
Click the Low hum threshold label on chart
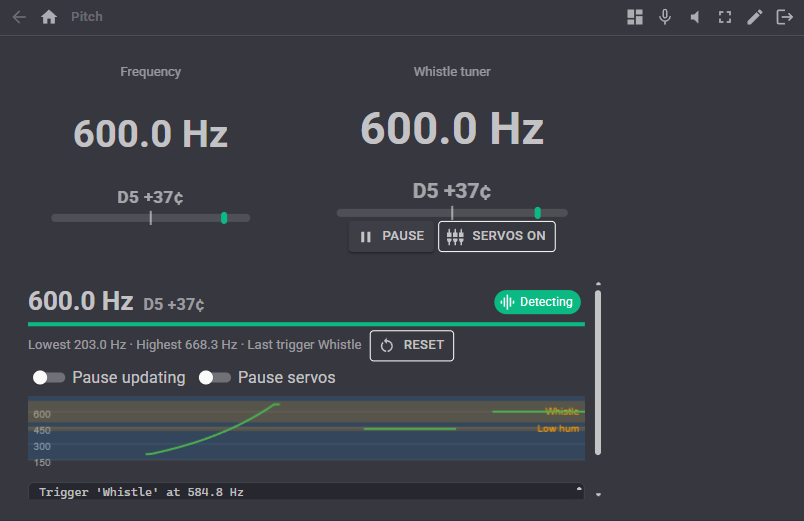click(558, 429)
